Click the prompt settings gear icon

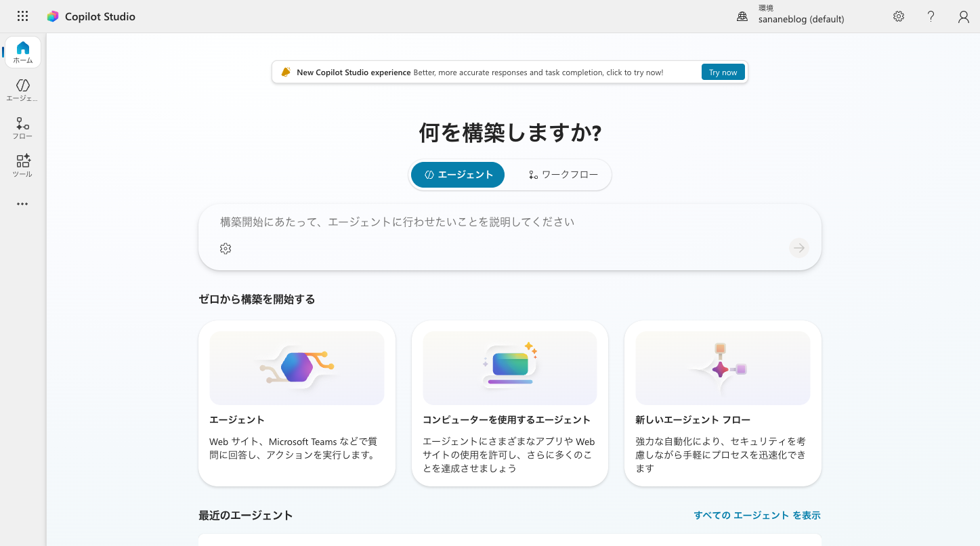click(226, 249)
